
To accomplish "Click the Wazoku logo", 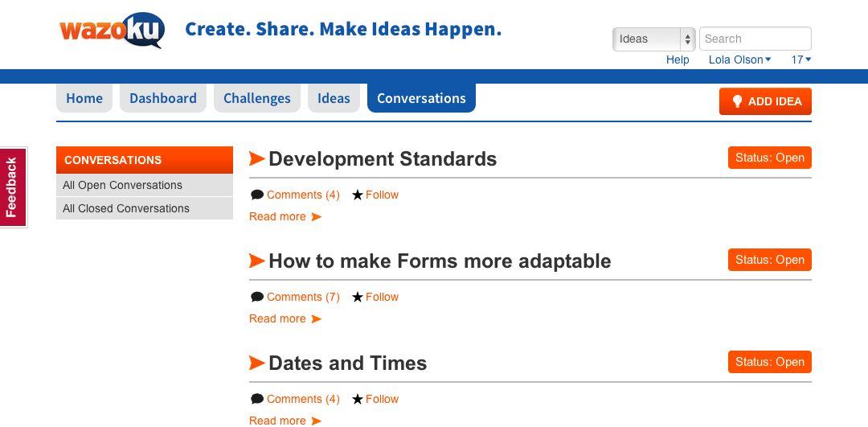I will (112, 30).
